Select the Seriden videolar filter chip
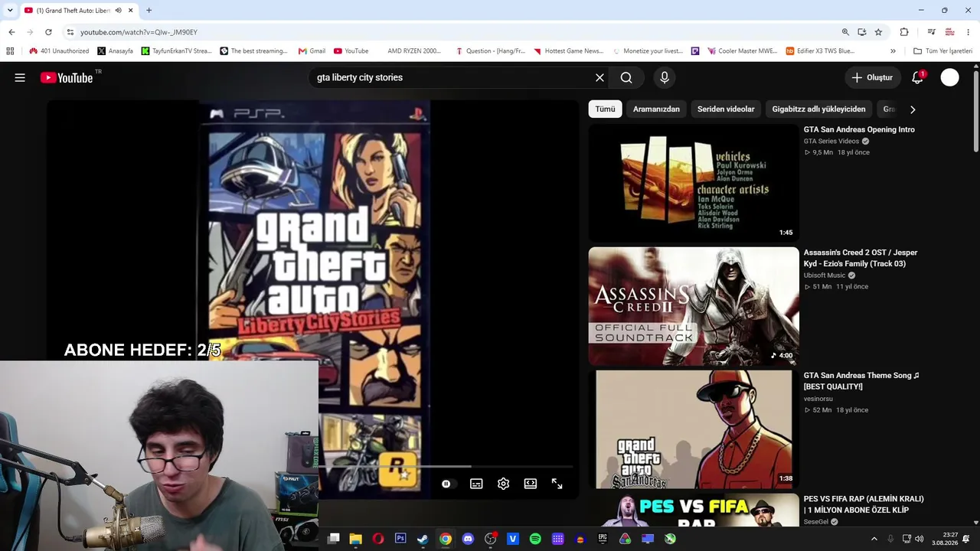Viewport: 980px width, 551px height. pyautogui.click(x=726, y=109)
